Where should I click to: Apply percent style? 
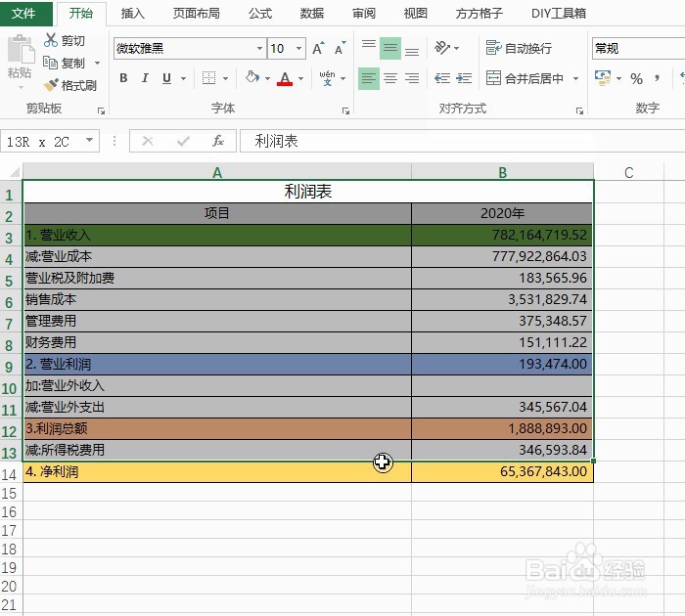(636, 78)
